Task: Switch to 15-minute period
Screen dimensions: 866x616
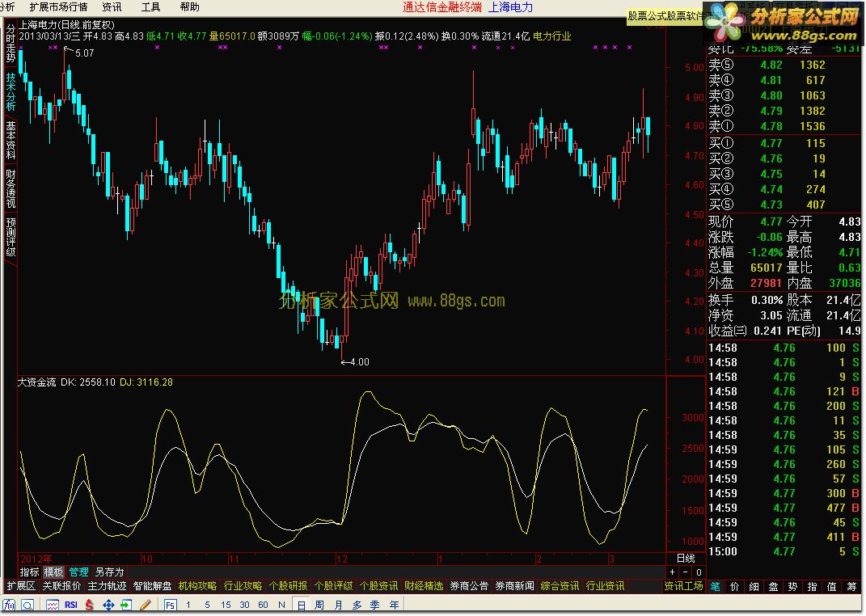Action: point(226,605)
